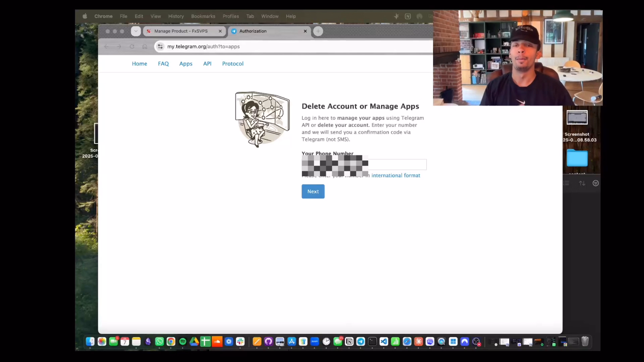The image size is (644, 362).
Task: Go to the Apps navigation link
Action: coord(186,64)
